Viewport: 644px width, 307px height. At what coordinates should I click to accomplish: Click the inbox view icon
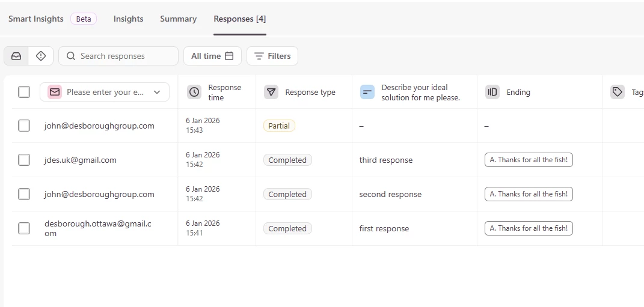click(x=16, y=56)
